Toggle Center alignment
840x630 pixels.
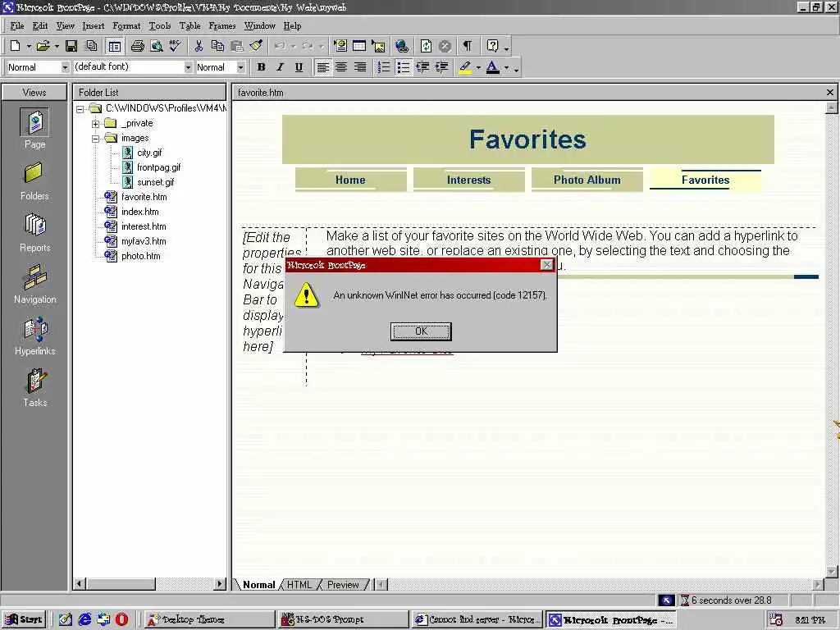[x=341, y=67]
